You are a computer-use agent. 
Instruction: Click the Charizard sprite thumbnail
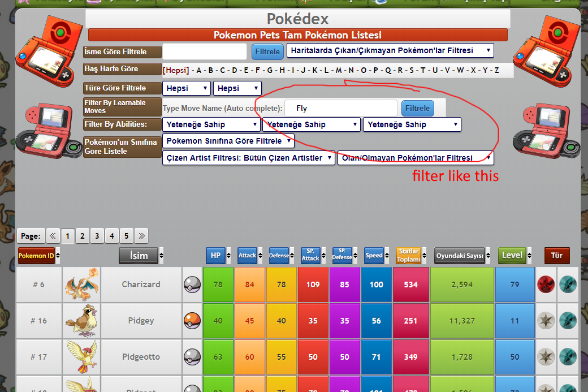click(81, 285)
